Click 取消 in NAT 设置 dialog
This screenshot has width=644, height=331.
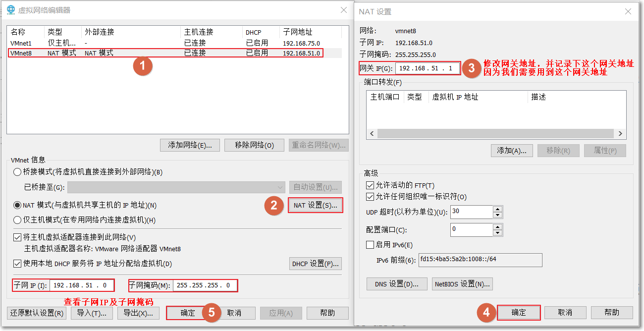(x=565, y=313)
